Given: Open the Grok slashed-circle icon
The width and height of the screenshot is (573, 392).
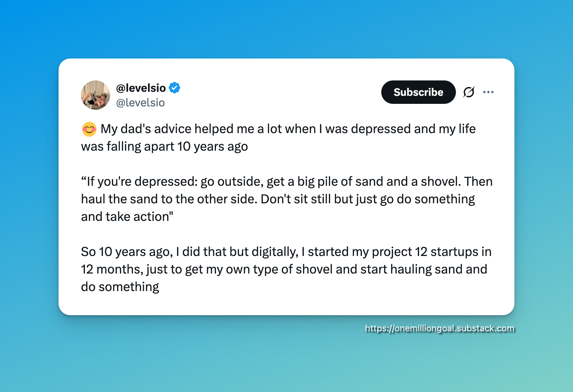Looking at the screenshot, I should pyautogui.click(x=469, y=92).
